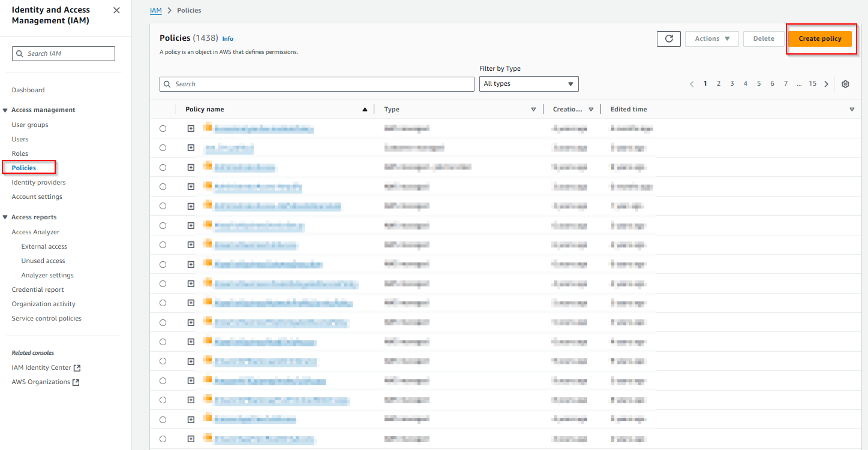Navigate to Roles page

(x=20, y=153)
